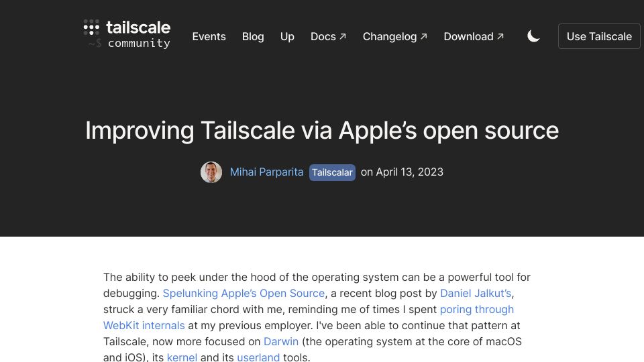Follow the Darwin link
The image size is (644, 362).
tap(281, 341)
